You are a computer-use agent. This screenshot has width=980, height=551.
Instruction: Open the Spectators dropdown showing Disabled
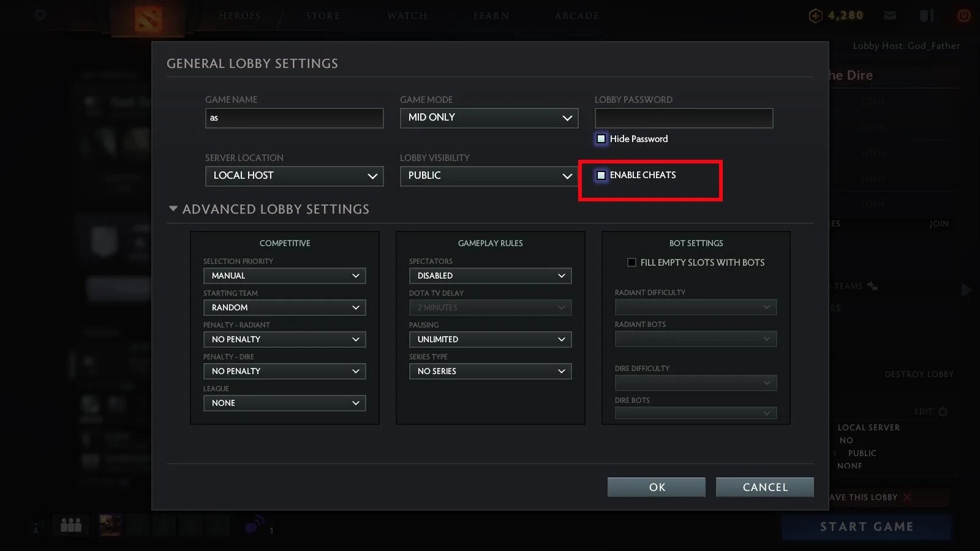click(491, 275)
